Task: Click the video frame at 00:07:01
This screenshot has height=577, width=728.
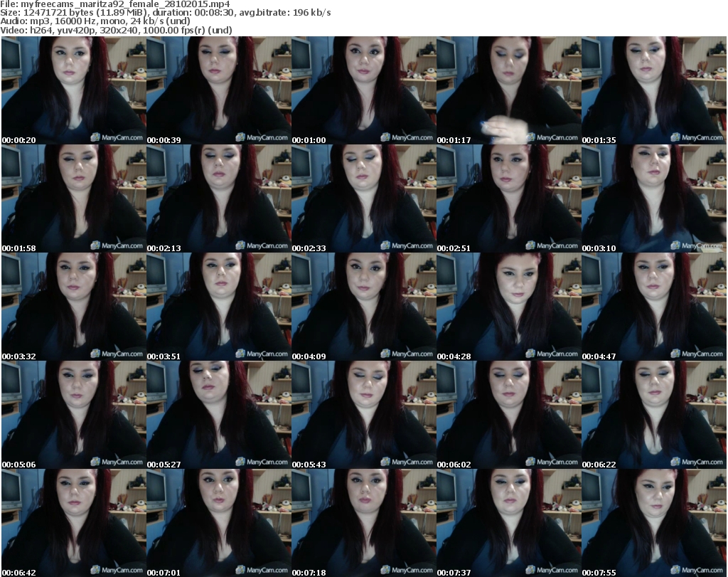Action: pyautogui.click(x=219, y=523)
